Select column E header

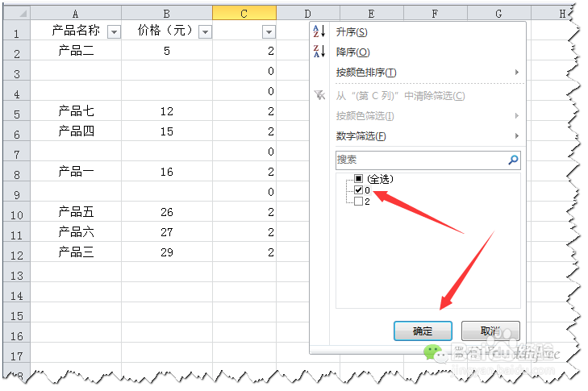pos(372,13)
